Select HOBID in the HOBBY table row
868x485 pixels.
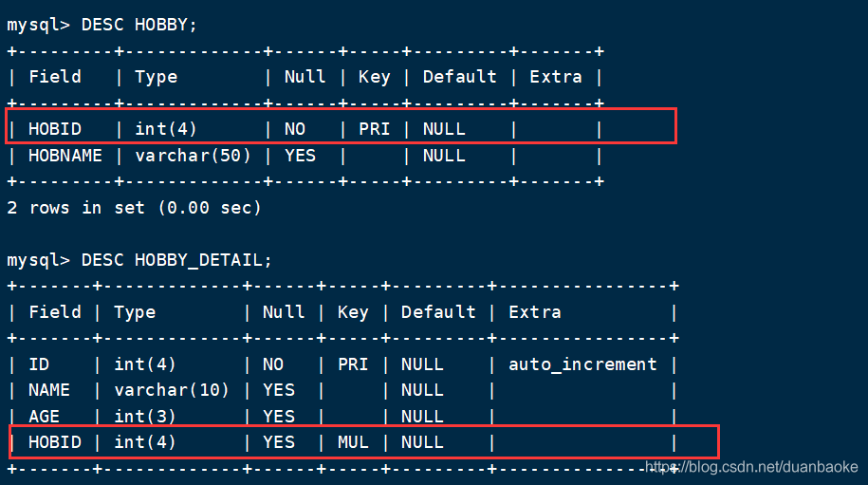55,128
